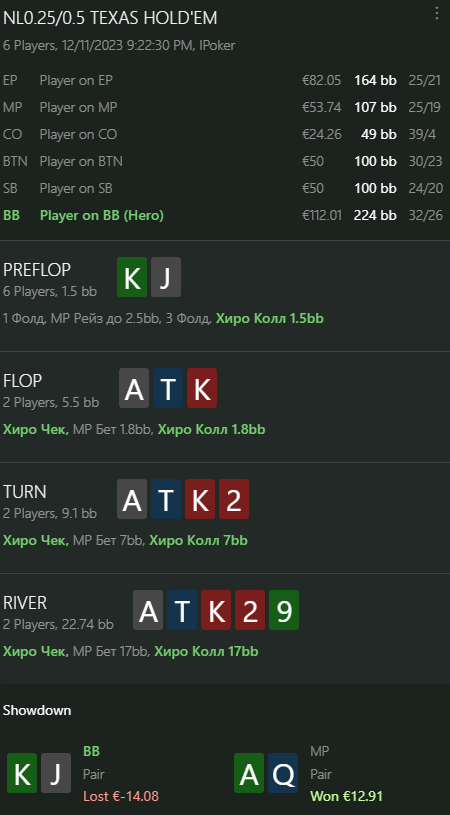Screen dimensions: 450x815
Task: Click the Showdown section label
Action: 37,711
